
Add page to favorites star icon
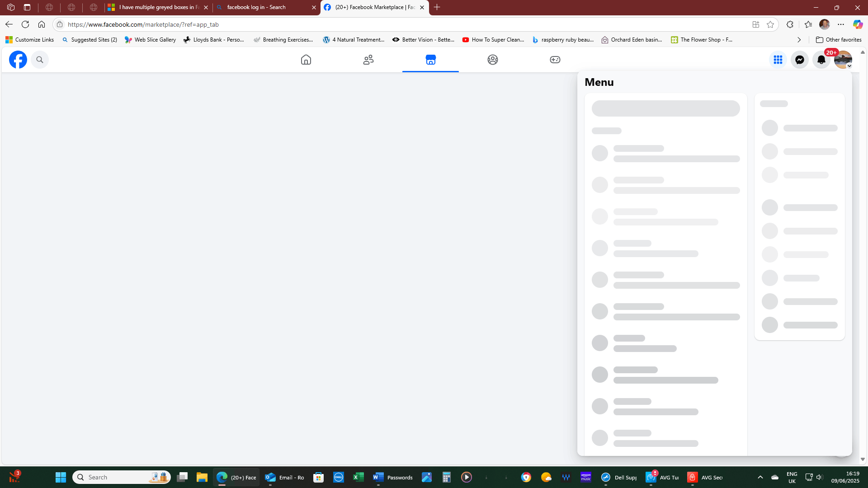click(x=770, y=24)
